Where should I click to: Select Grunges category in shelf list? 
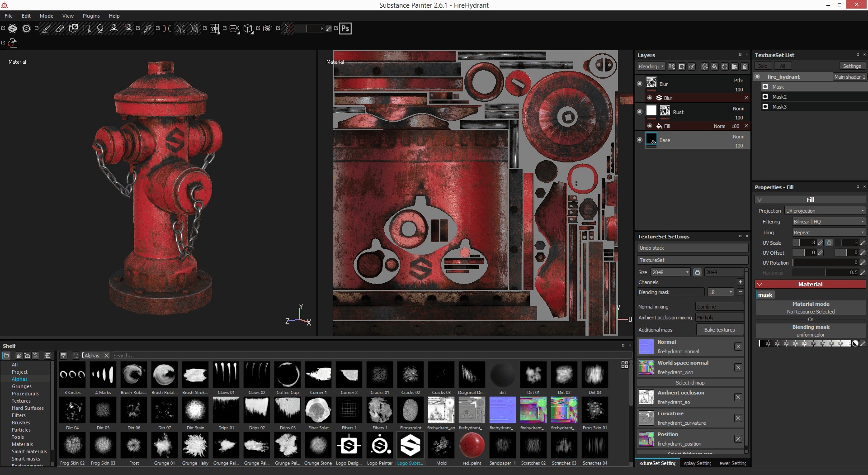[22, 386]
